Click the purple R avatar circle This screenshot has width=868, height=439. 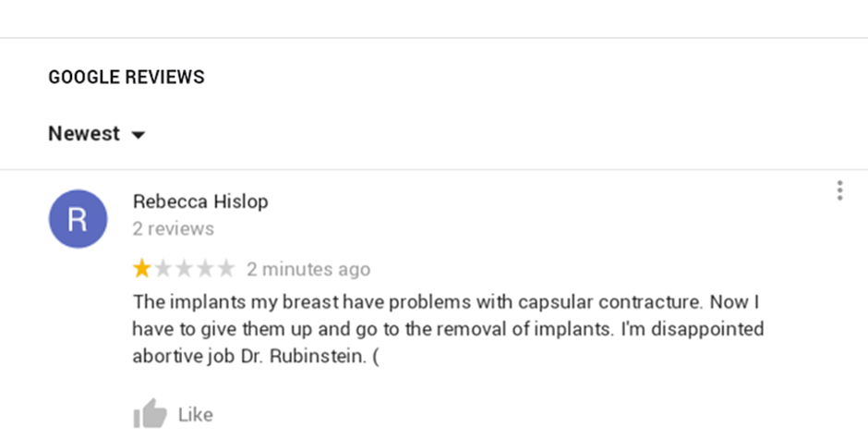click(x=78, y=219)
